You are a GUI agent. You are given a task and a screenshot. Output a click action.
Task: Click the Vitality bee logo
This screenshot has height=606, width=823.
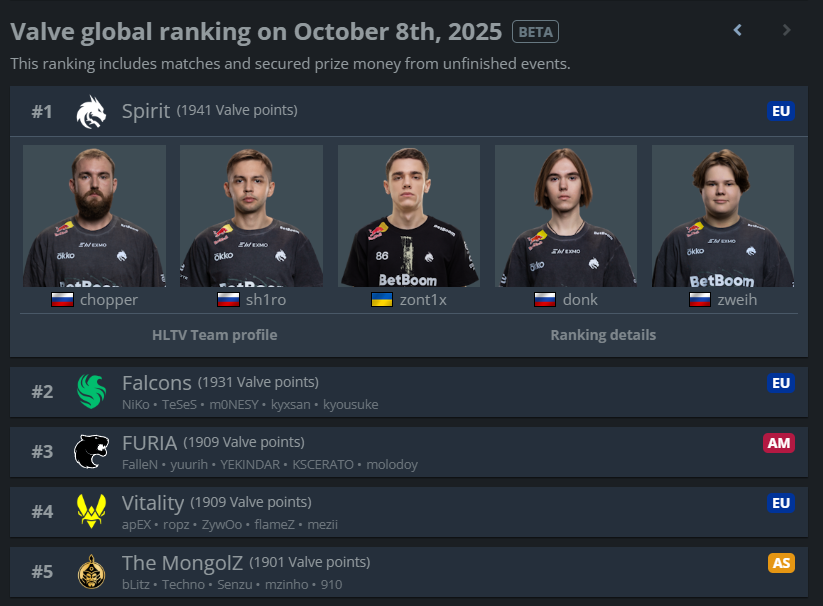(x=91, y=512)
